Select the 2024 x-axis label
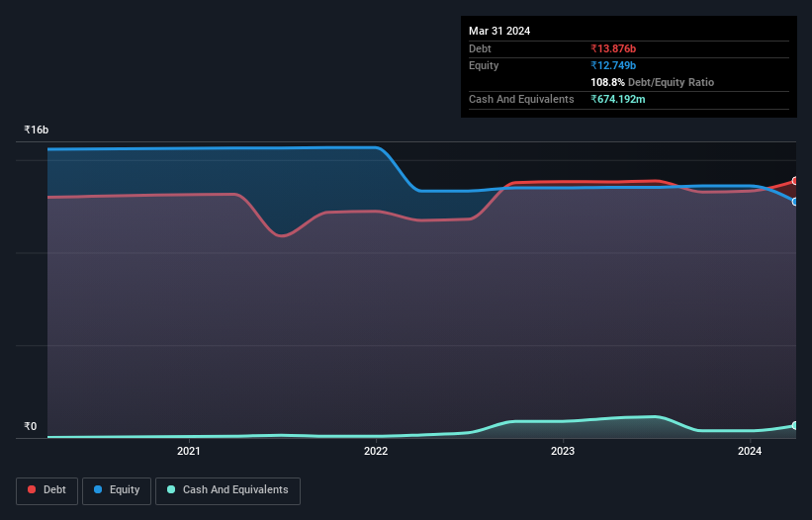 point(750,451)
